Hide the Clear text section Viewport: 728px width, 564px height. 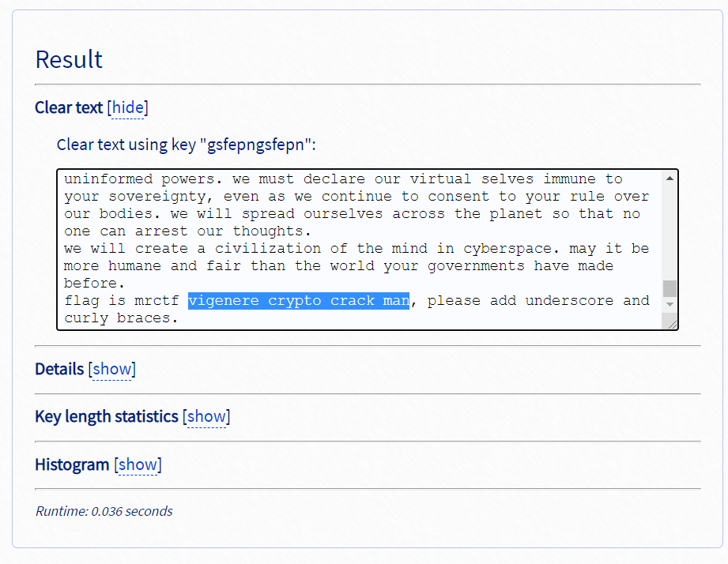click(128, 107)
